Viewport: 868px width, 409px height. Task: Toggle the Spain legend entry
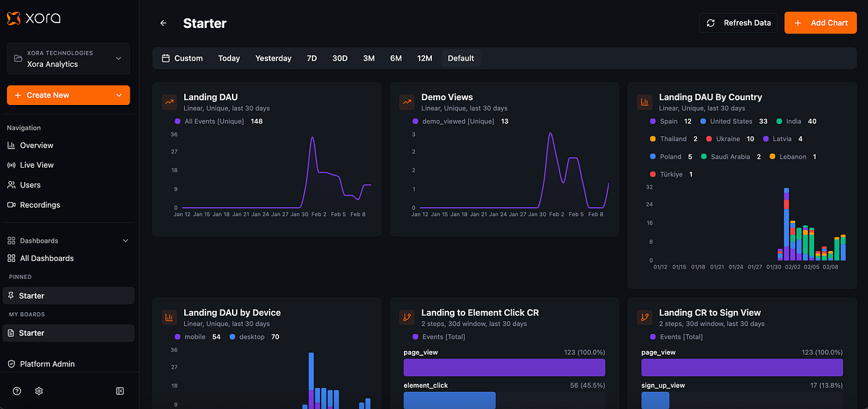point(671,121)
